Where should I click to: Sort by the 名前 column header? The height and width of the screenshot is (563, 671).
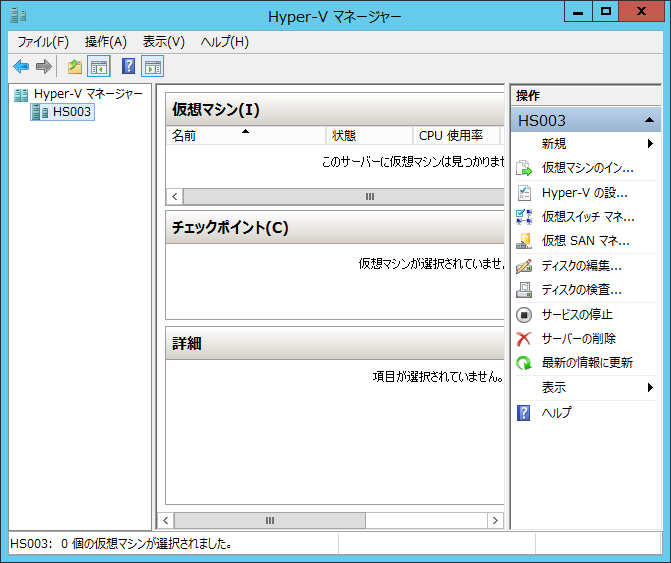click(246, 135)
